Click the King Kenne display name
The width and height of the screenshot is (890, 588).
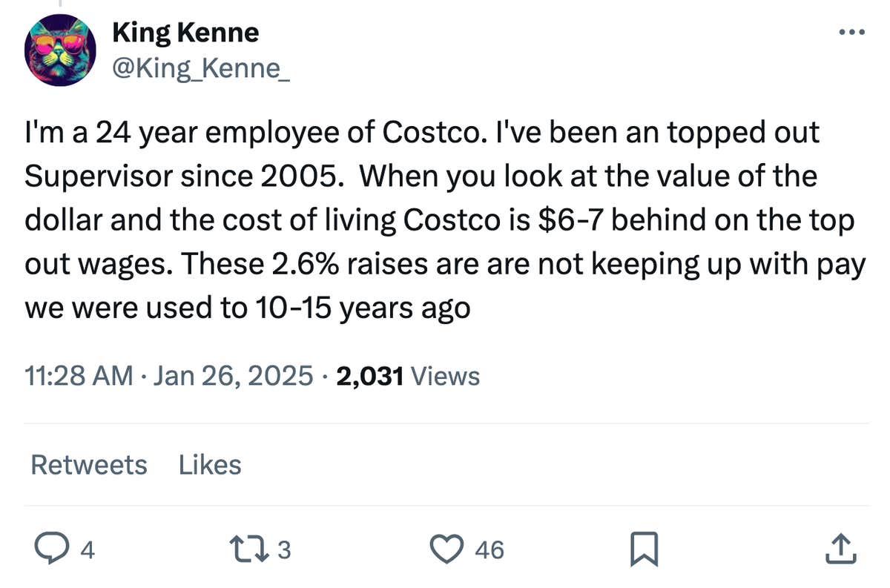pos(184,32)
